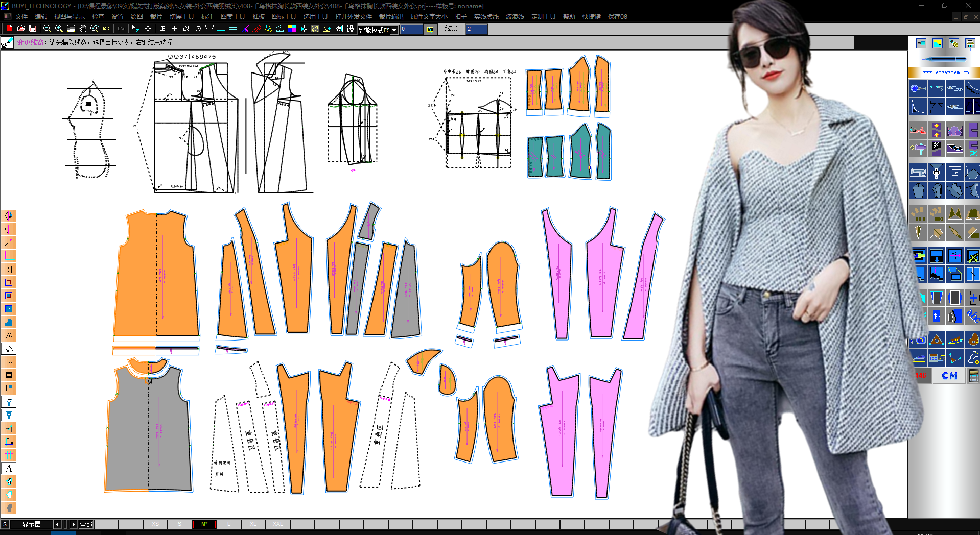Click the QQ371469475 text label
Viewport: 980px width, 535px height.
[x=192, y=57]
